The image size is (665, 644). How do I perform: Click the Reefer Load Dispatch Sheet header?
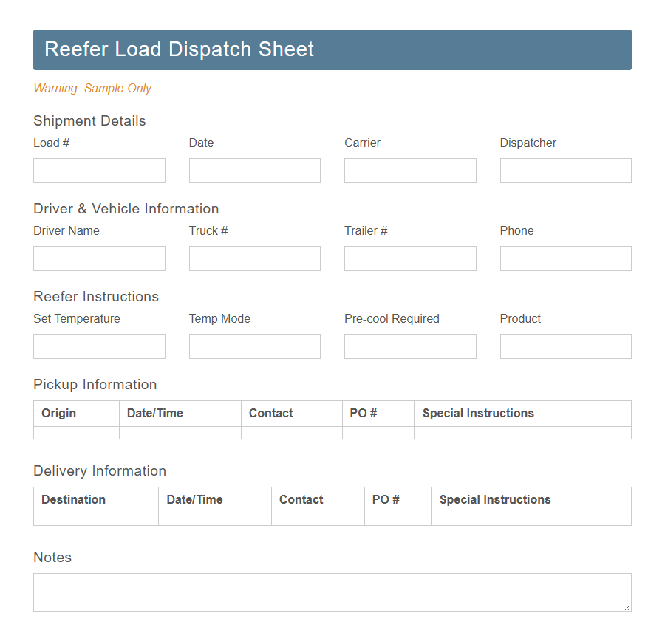pyautogui.click(x=332, y=49)
